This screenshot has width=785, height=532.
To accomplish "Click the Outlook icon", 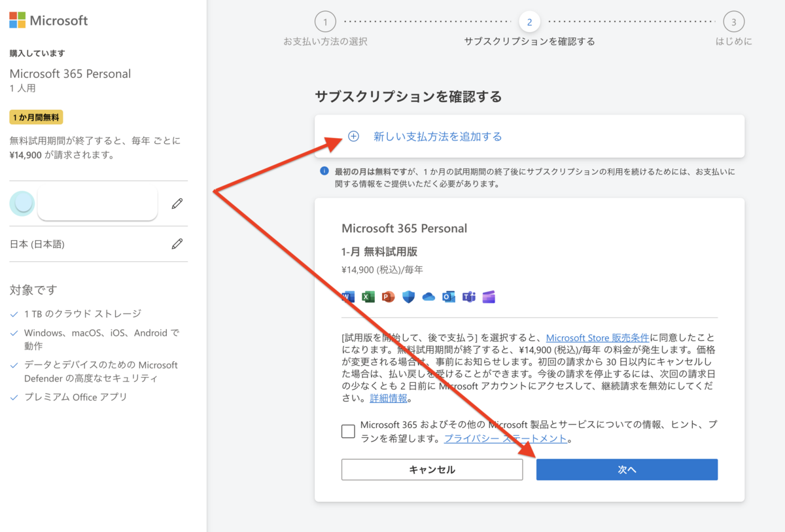I will point(448,296).
